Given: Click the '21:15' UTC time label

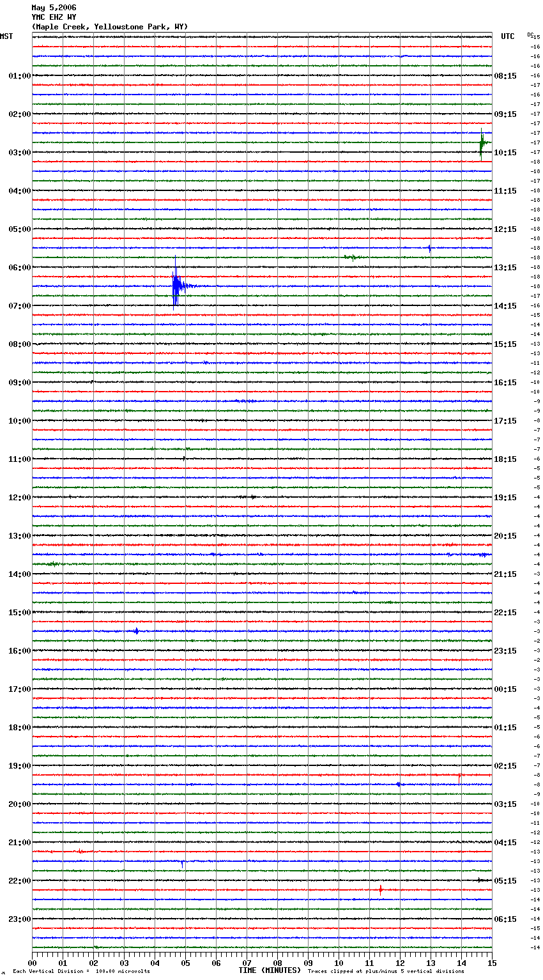Looking at the screenshot, I should [505, 574].
